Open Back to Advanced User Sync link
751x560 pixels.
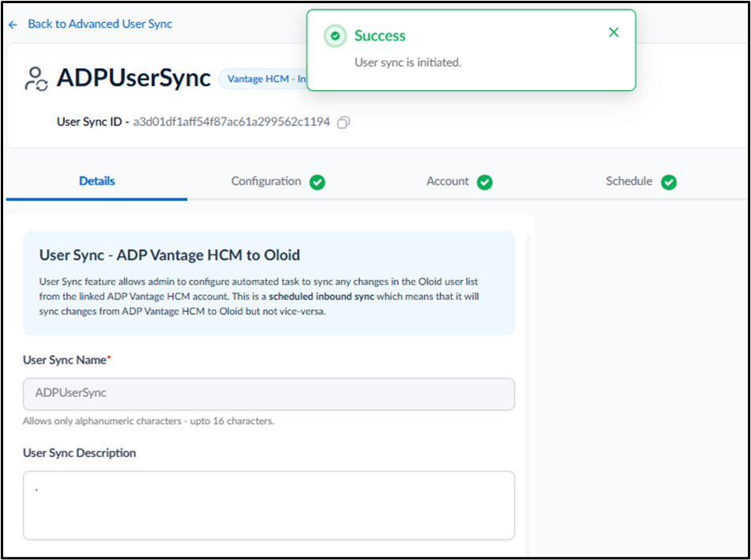pyautogui.click(x=100, y=24)
